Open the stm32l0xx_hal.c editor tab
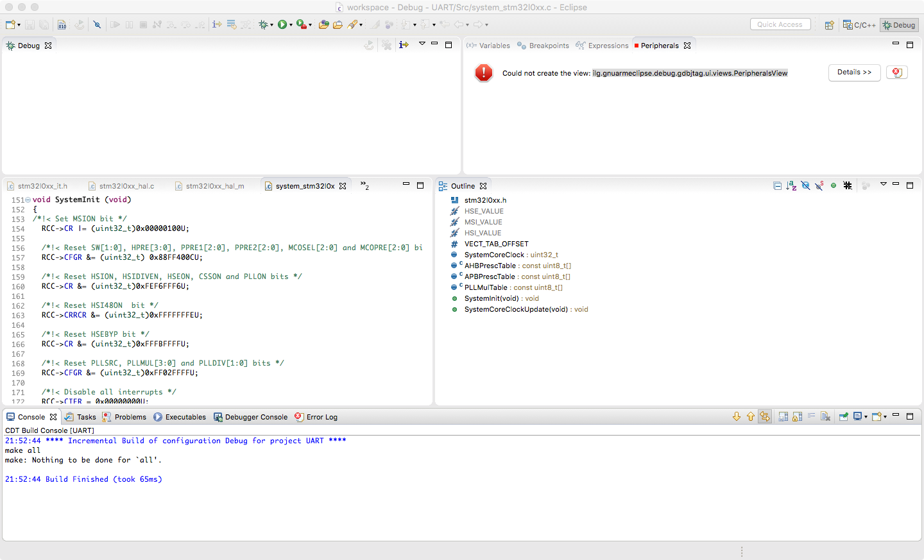The width and height of the screenshot is (924, 560). click(x=126, y=186)
